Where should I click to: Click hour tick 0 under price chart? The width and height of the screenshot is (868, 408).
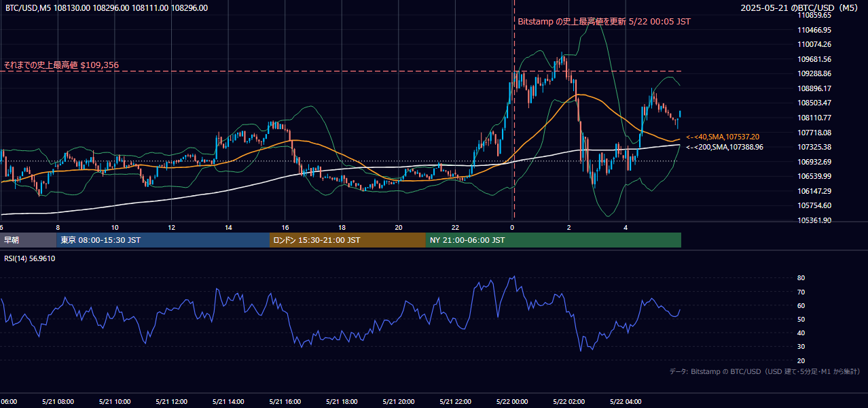[x=512, y=228]
